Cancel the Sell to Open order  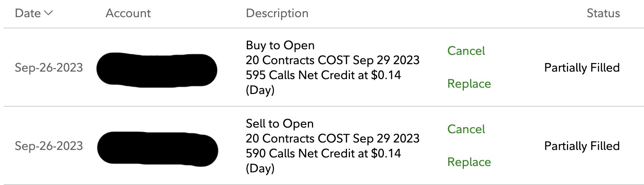466,129
